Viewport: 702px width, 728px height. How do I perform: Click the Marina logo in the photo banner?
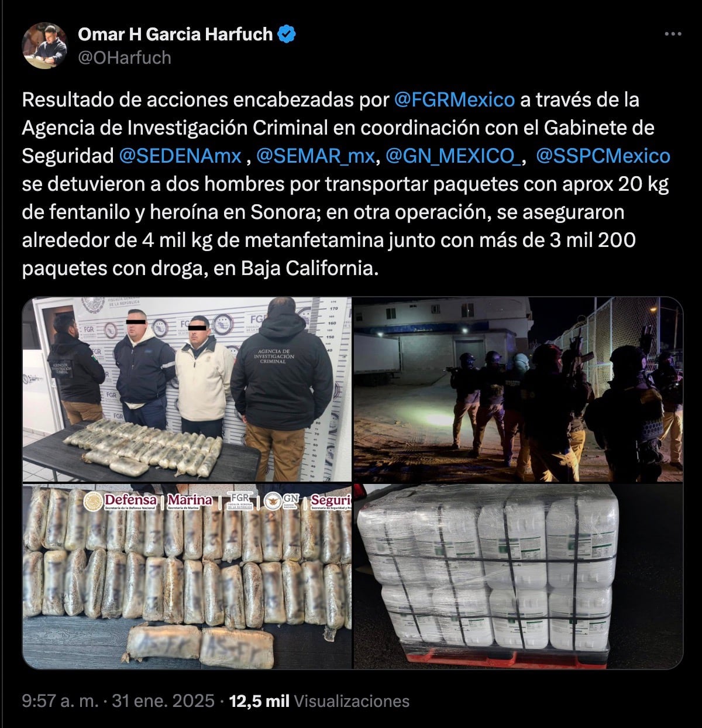click(190, 502)
